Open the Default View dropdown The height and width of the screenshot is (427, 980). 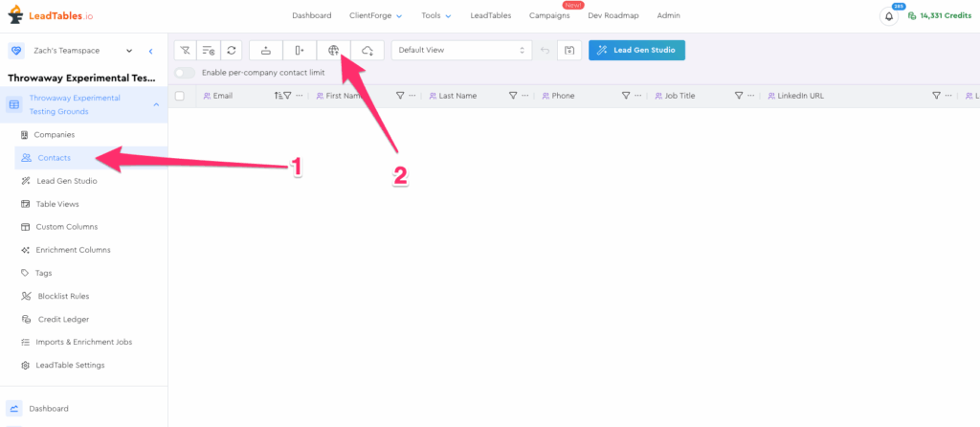tap(461, 50)
